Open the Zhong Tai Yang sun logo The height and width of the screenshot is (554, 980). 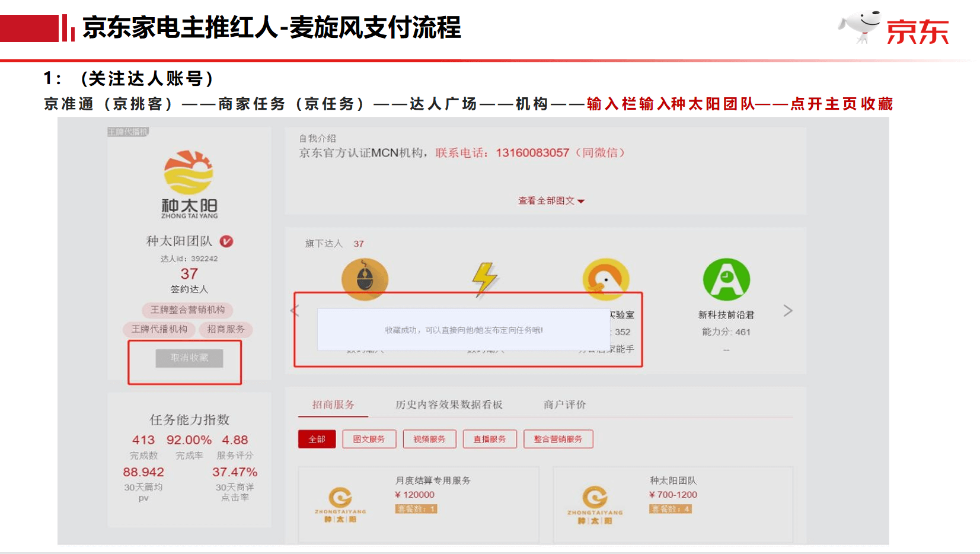pyautogui.click(x=189, y=184)
